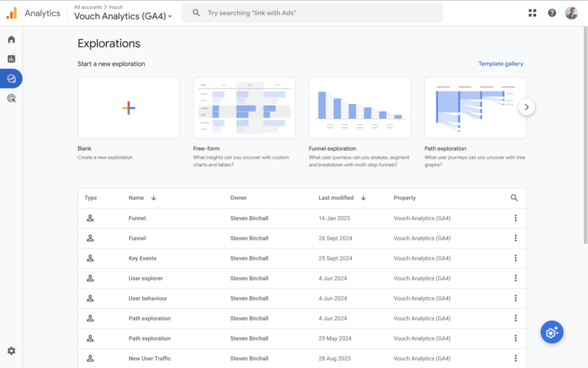This screenshot has width=588, height=368.
Task: Click the Name column header
Action: point(136,198)
